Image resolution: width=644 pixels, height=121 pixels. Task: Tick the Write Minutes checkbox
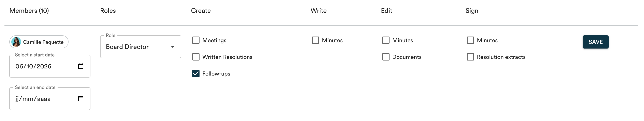(315, 40)
